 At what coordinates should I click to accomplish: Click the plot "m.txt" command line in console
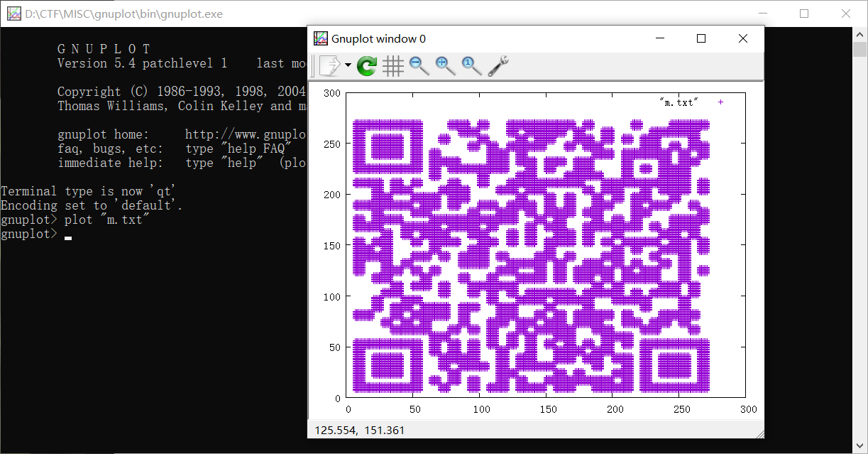point(75,220)
